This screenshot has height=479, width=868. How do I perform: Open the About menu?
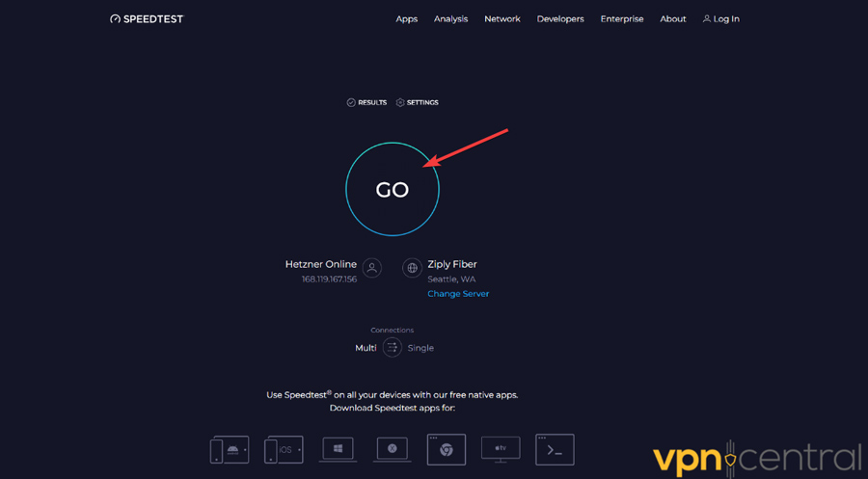tap(672, 19)
